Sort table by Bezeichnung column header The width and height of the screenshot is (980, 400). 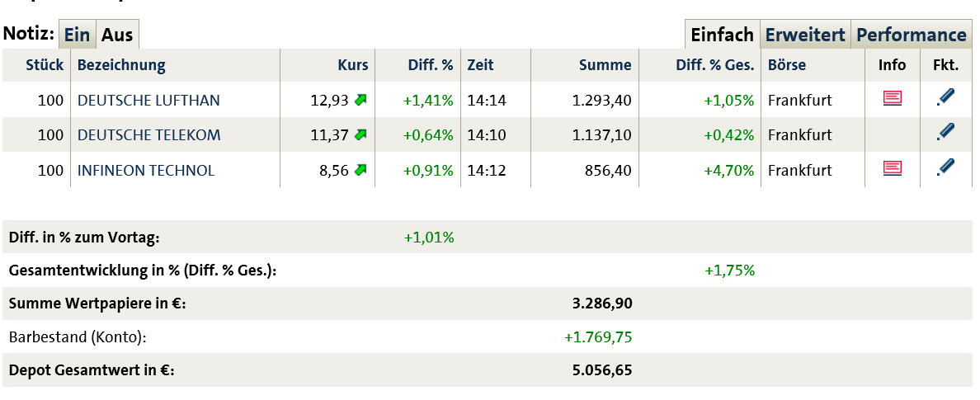tap(121, 65)
